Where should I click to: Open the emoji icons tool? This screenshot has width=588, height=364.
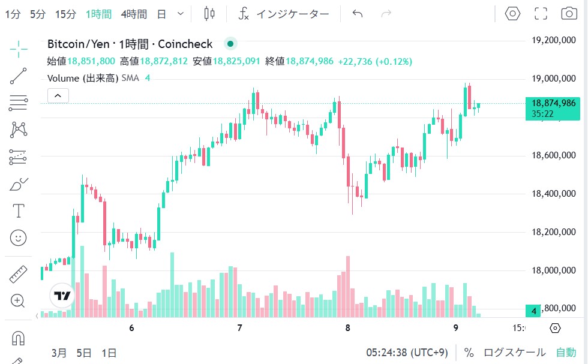[x=19, y=238]
